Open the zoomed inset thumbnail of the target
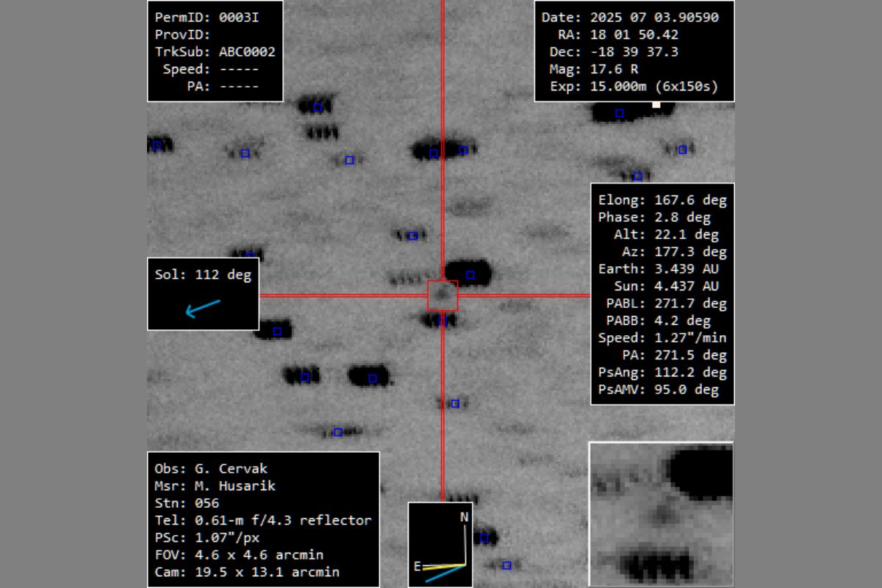 661,514
